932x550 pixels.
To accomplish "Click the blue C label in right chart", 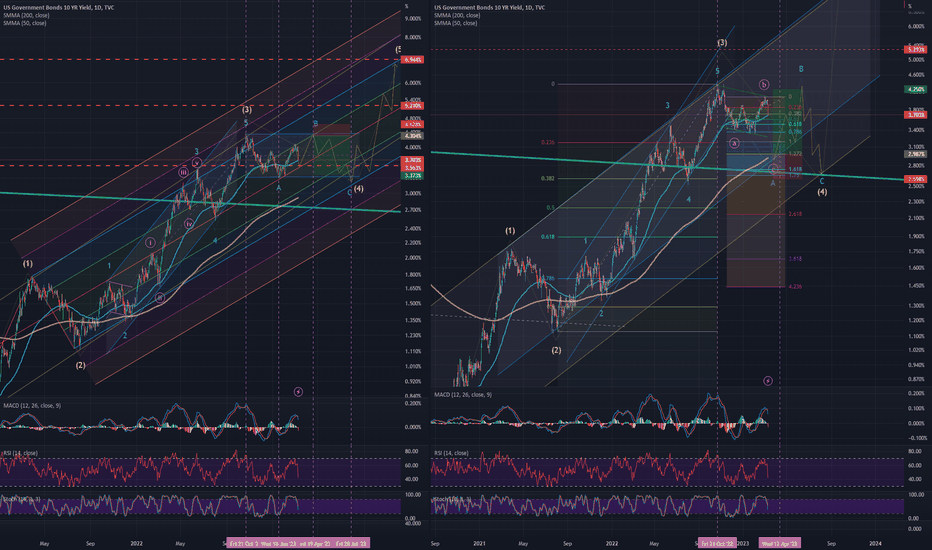I will point(822,181).
